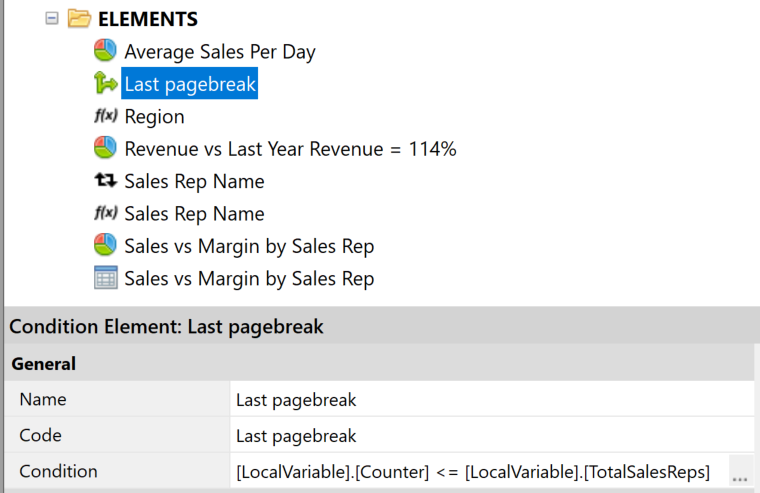Select the highlighted Last pagebreak item
Image resolution: width=760 pixels, height=493 pixels.
click(x=190, y=85)
